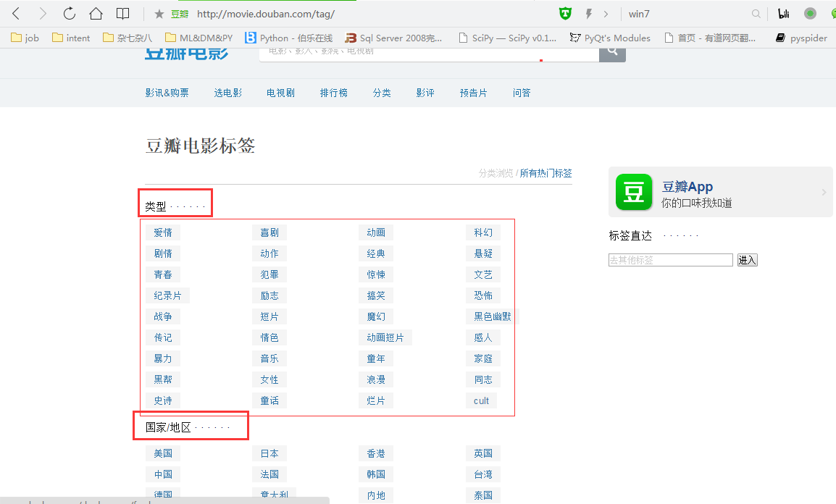The height and width of the screenshot is (504, 836).
Task: Open 影讯&购票 navigation item
Action: (x=167, y=93)
